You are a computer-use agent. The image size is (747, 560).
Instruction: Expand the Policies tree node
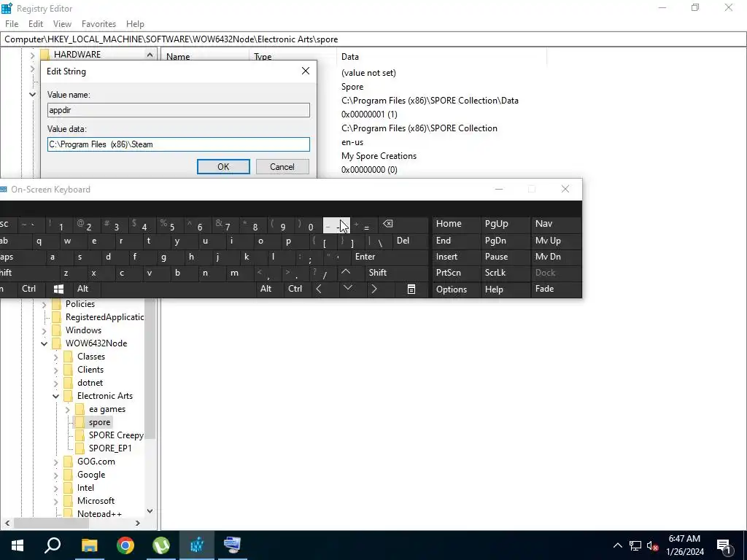point(44,304)
